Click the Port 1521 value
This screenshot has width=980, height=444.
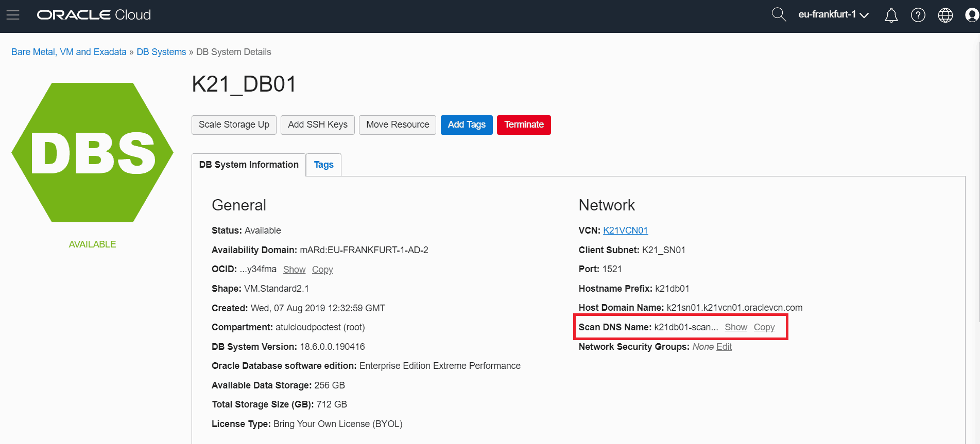[x=612, y=269]
